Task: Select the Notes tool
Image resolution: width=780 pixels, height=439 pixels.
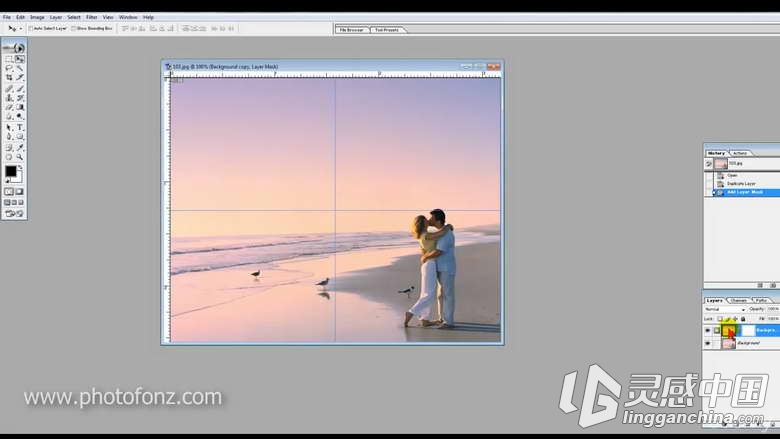Action: (8, 147)
